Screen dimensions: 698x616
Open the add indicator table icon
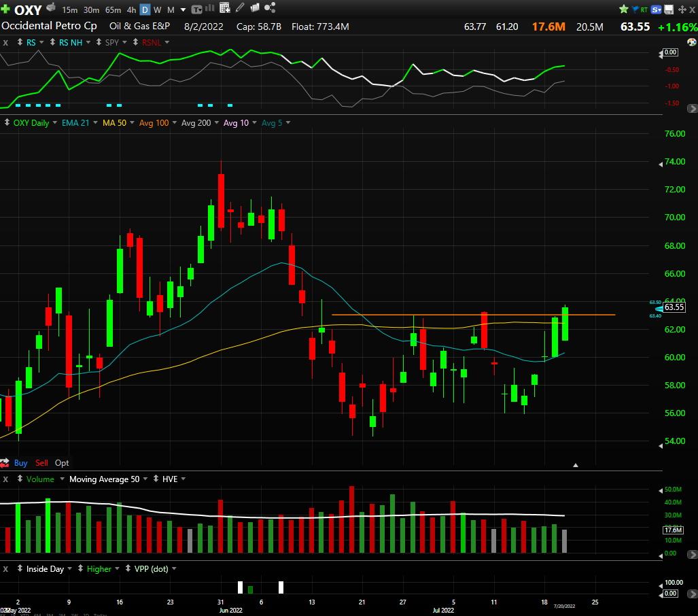[x=225, y=7]
